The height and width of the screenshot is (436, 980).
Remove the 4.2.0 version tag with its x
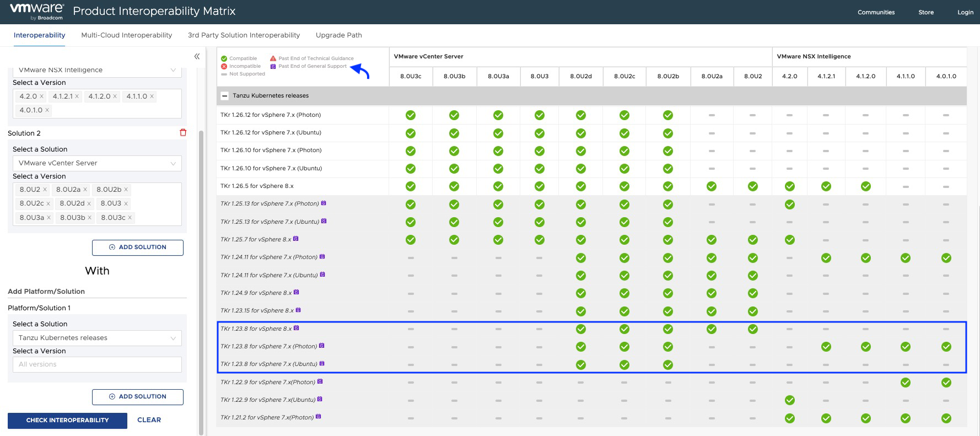[x=41, y=96]
